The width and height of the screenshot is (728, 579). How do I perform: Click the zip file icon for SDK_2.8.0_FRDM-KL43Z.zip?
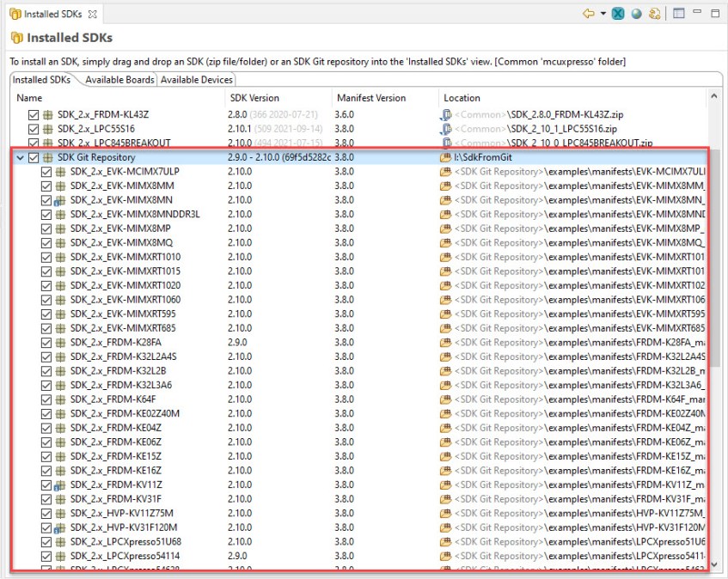(446, 115)
